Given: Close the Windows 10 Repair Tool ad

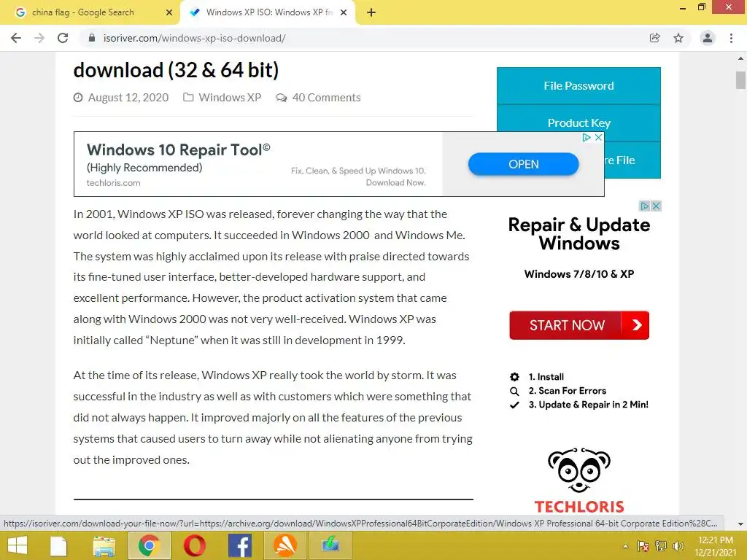Looking at the screenshot, I should point(599,137).
